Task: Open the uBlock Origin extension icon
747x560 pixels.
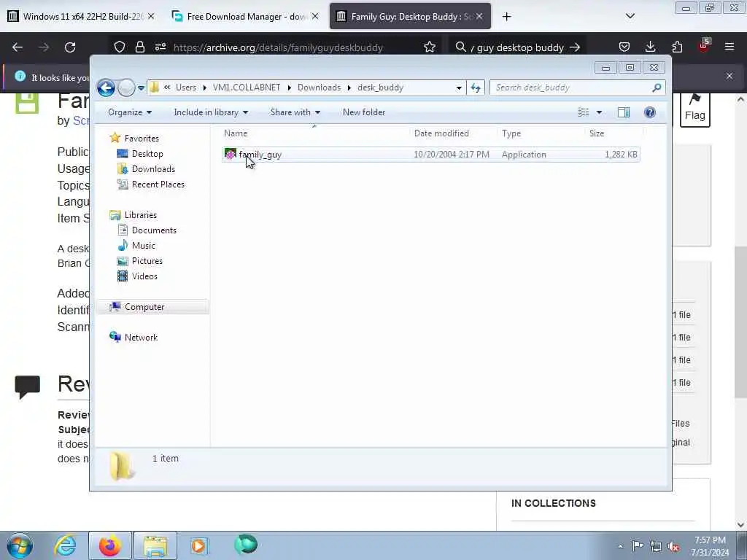Action: (704, 46)
